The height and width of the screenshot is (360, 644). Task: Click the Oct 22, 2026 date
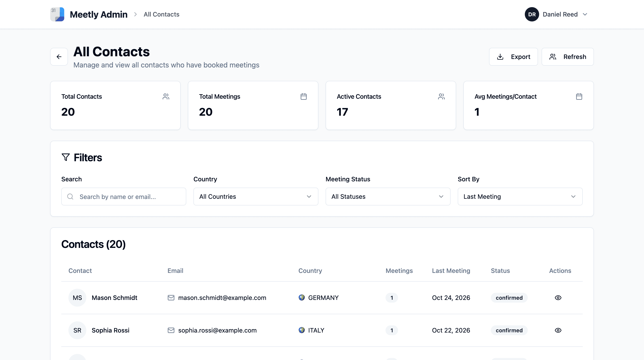[451, 330]
